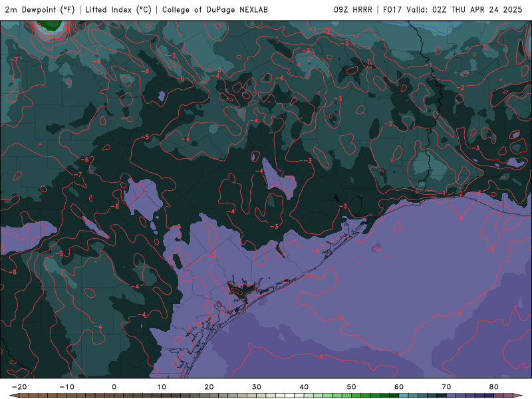
Task: Click the 'F017' forecast hour text
Action: [x=392, y=10]
